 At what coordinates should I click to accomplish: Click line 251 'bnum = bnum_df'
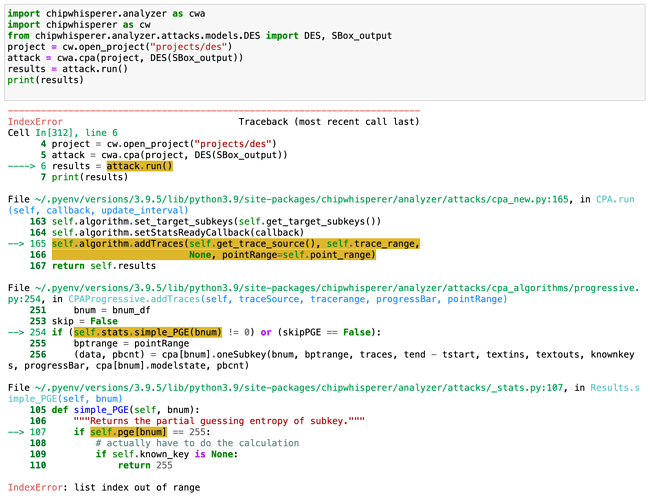coord(112,310)
